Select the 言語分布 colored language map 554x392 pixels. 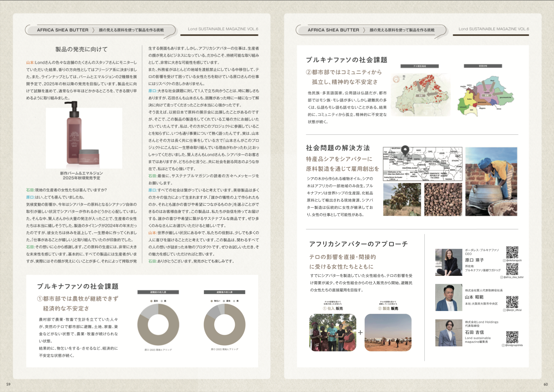click(x=485, y=96)
